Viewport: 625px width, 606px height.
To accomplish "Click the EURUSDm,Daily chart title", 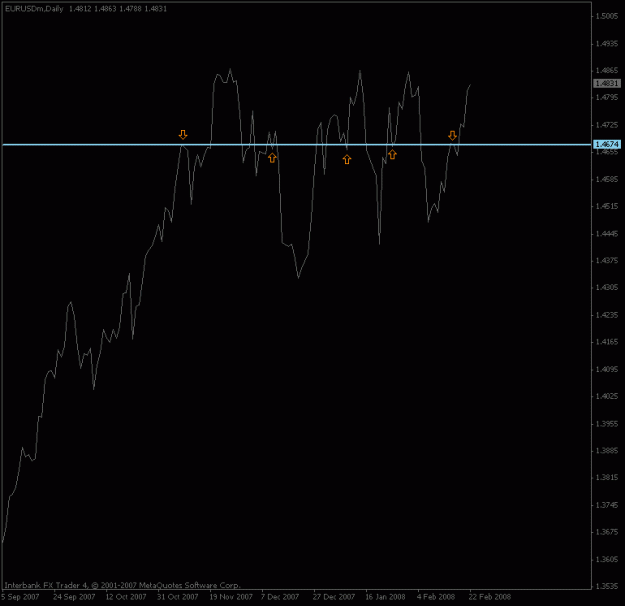I will pos(34,9).
